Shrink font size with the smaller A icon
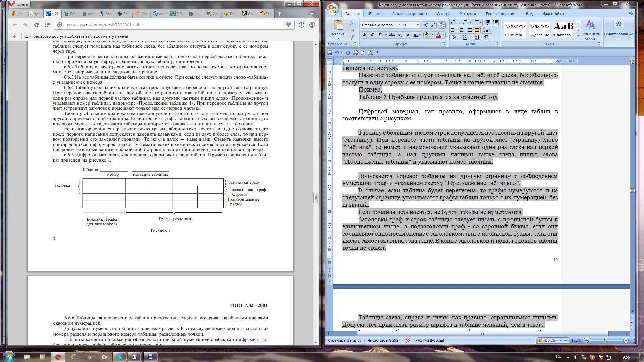This screenshot has height=362, width=644. pos(433,25)
